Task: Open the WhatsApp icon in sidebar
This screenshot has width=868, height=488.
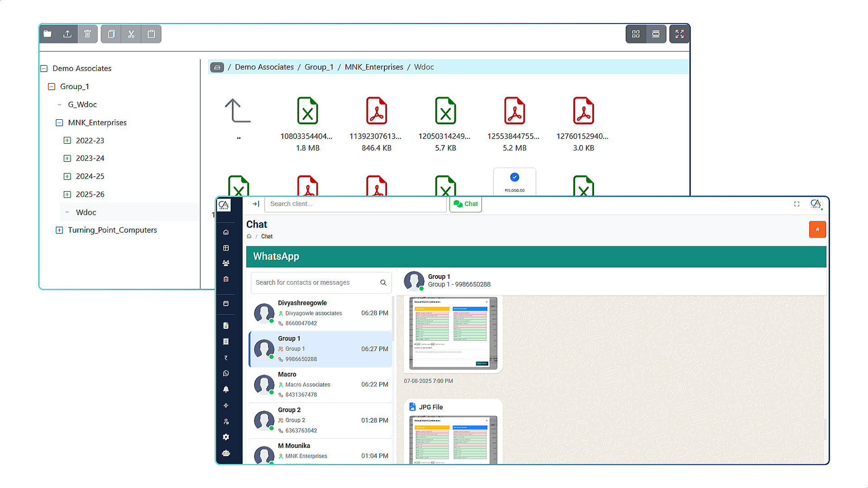Action: coord(226,373)
